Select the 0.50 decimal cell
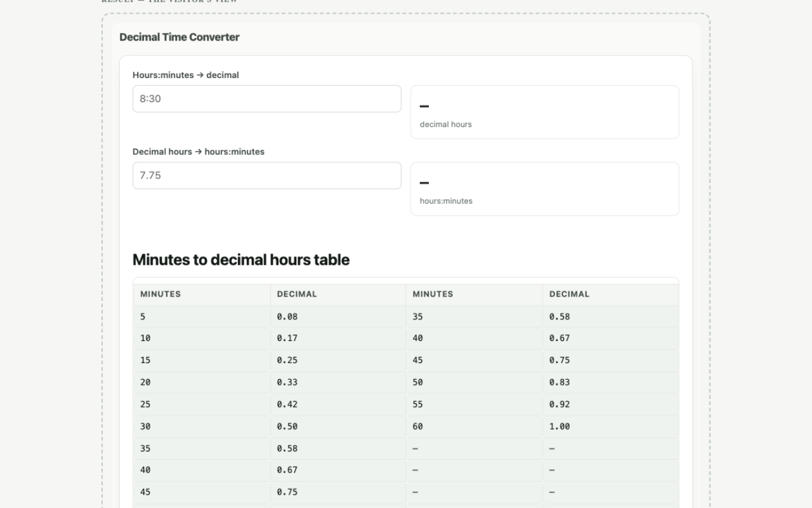 (338, 426)
